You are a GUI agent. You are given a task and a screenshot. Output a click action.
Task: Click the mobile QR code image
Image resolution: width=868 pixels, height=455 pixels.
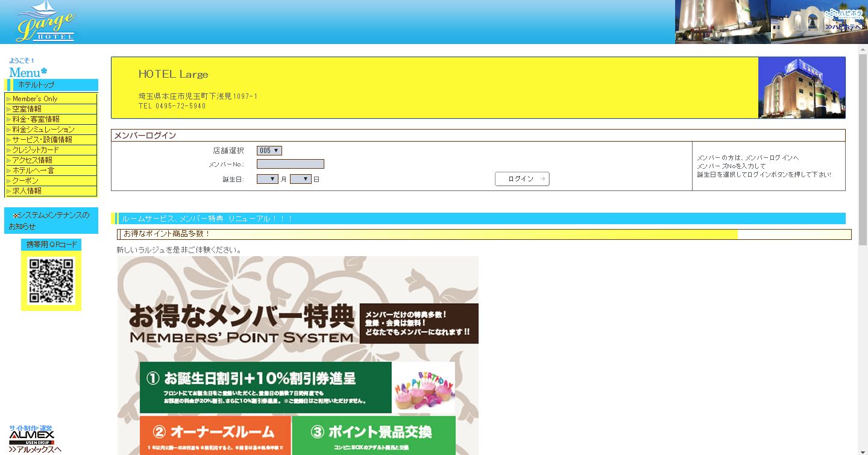coord(51,281)
